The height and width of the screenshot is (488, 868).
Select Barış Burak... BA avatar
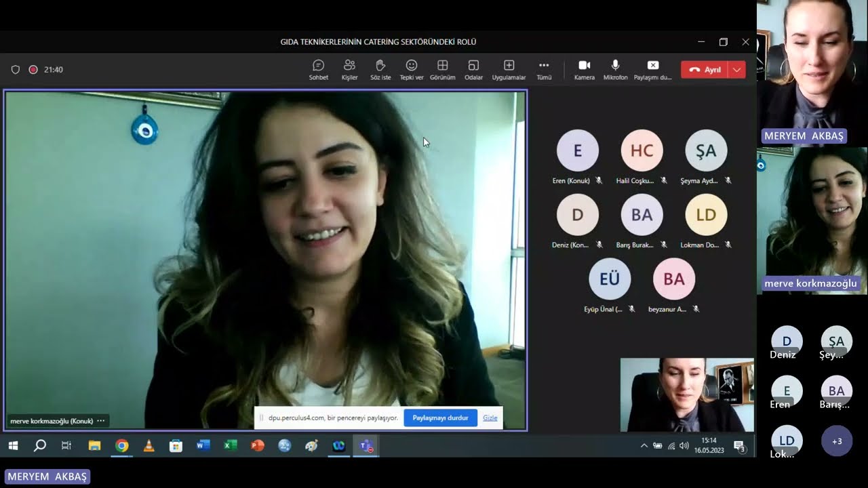(x=642, y=215)
